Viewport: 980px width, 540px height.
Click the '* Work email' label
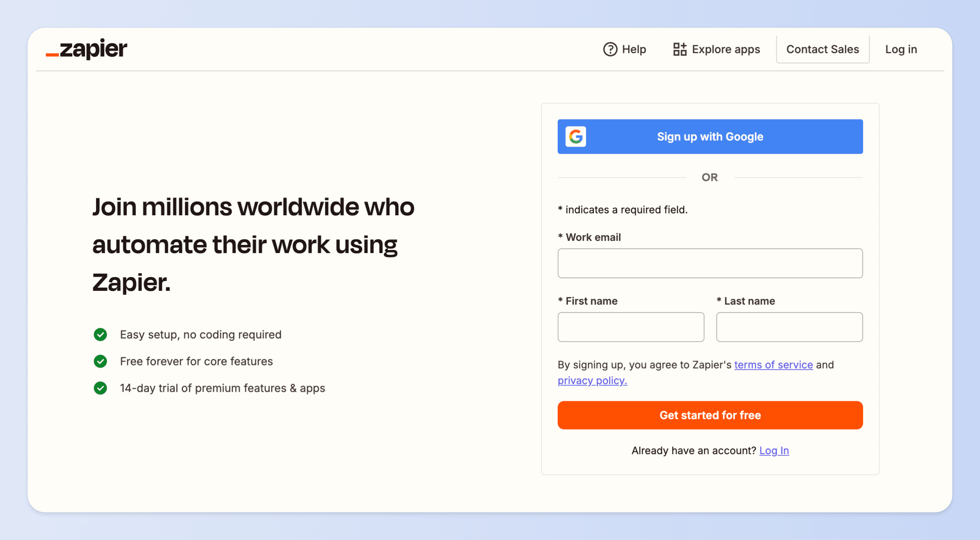point(589,237)
